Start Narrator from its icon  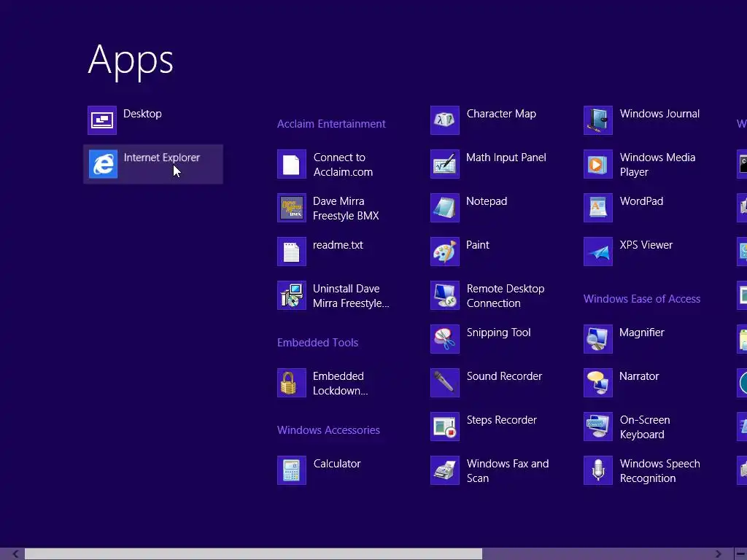point(598,383)
